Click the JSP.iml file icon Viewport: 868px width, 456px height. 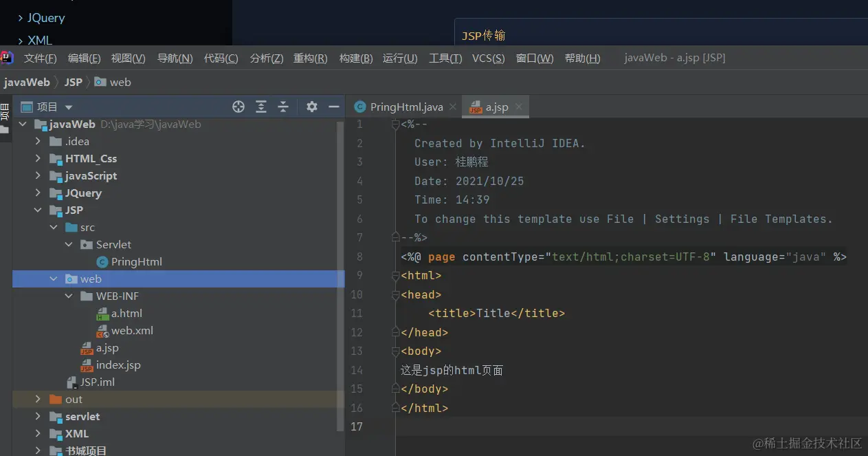click(x=72, y=382)
